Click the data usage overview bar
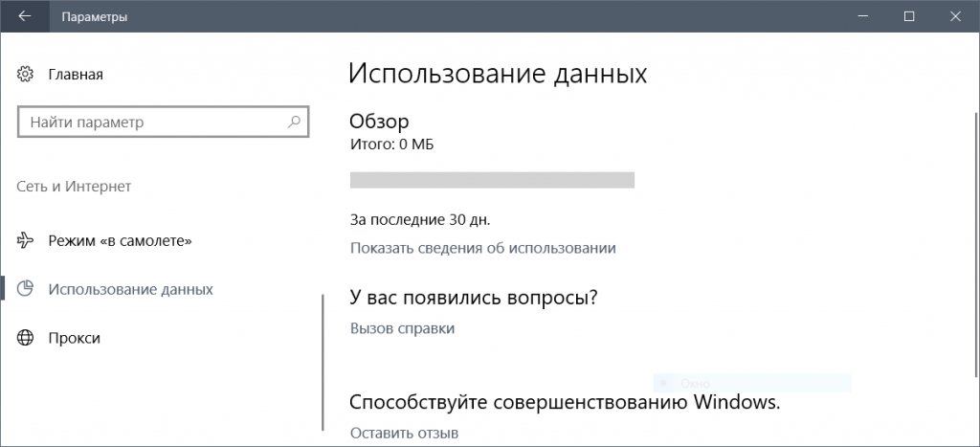Screen dimensions: 980x447 (x=492, y=180)
